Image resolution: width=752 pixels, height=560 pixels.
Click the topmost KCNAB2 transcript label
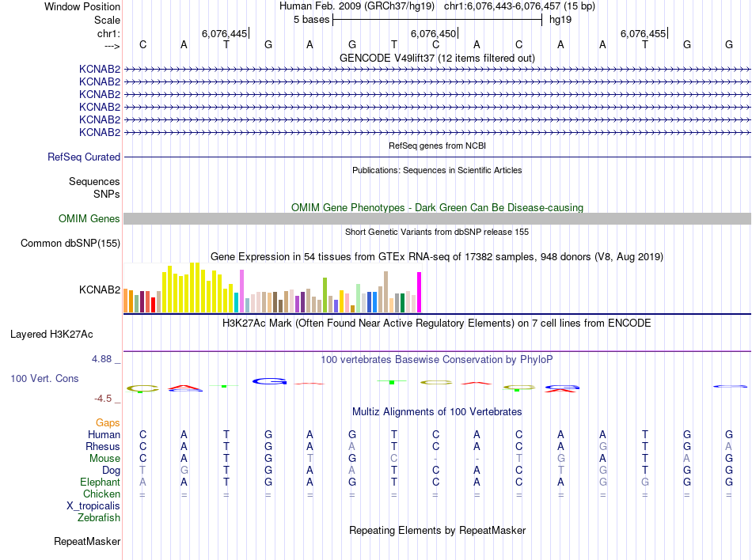tap(100, 69)
